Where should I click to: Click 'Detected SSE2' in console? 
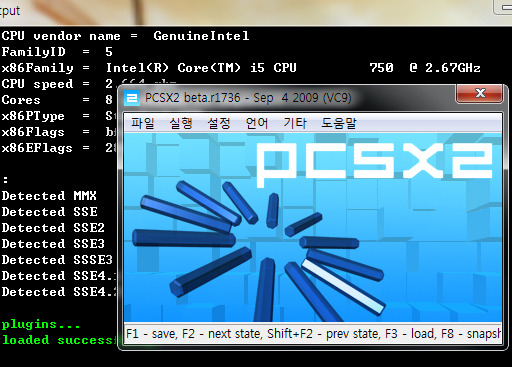pyautogui.click(x=53, y=228)
